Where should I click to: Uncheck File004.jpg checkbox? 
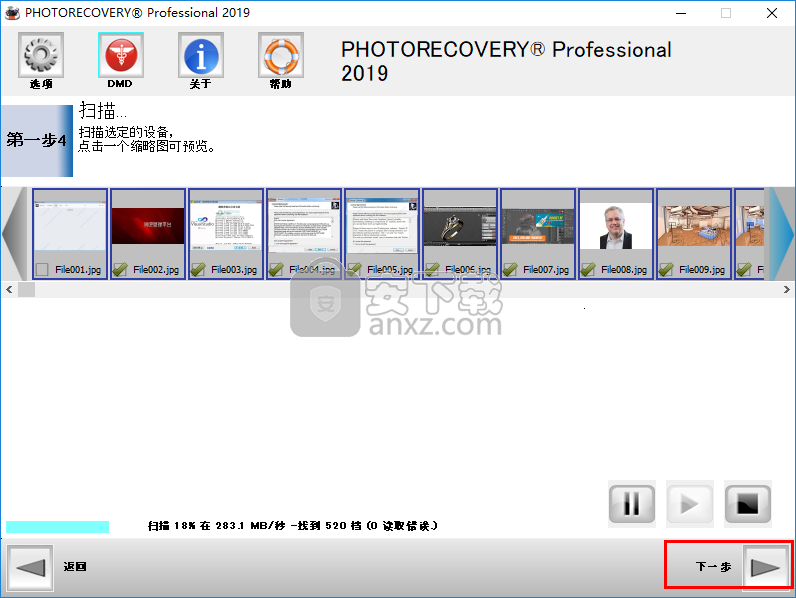coord(276,269)
